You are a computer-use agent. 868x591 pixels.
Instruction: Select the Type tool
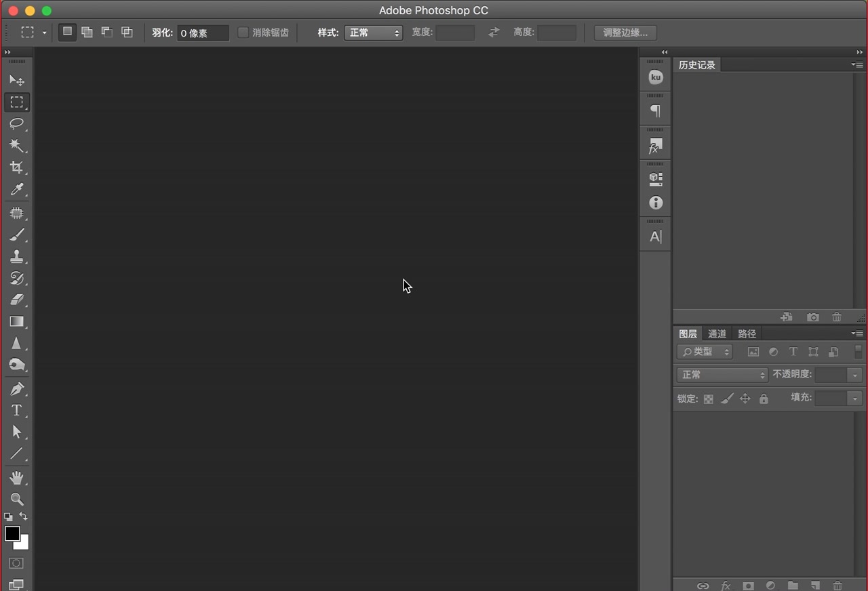(17, 411)
